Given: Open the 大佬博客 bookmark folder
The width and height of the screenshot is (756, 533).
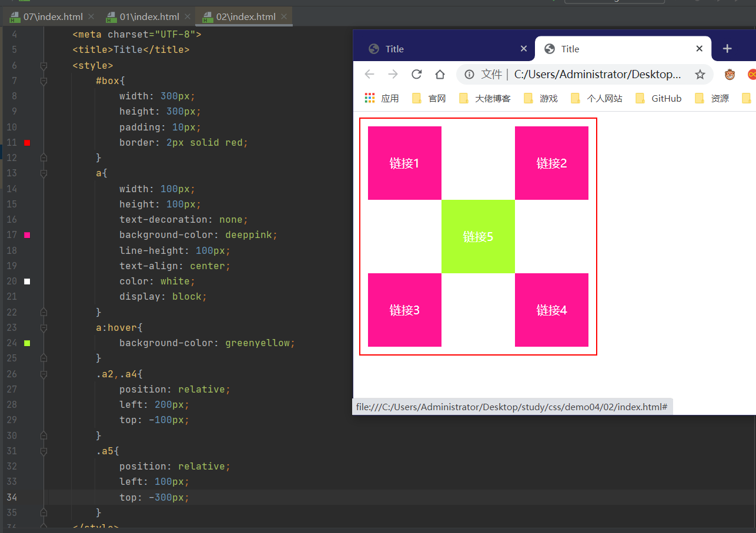Looking at the screenshot, I should (x=485, y=98).
